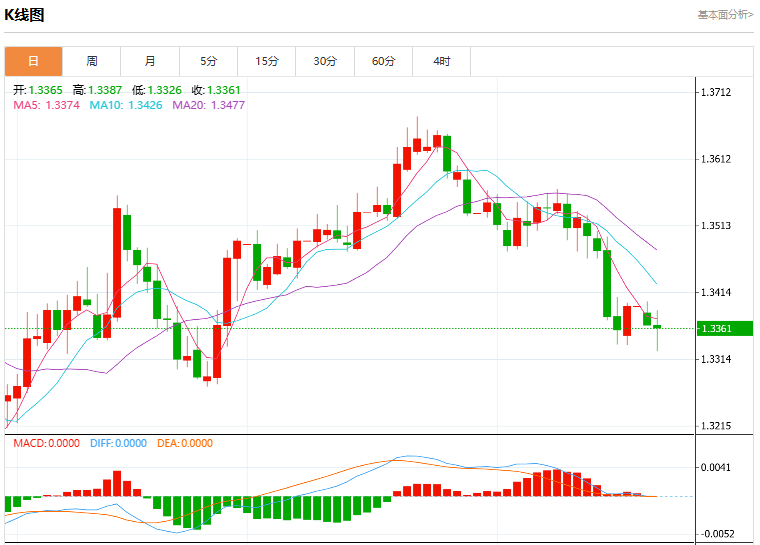
Task: Click the MA10 indicator label
Action: (x=126, y=105)
